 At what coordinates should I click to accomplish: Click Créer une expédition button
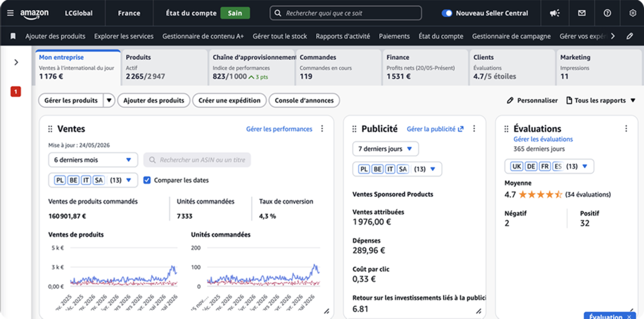[229, 100]
